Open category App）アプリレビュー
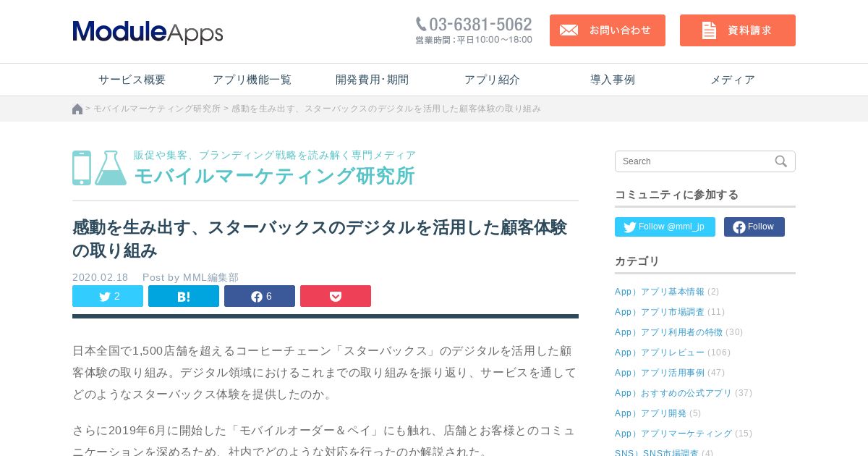Screen dimensions: 868x456 [660, 352]
